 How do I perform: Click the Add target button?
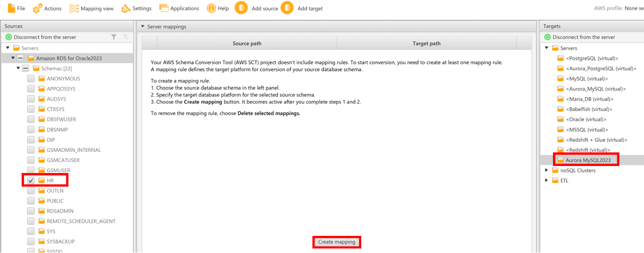[302, 8]
